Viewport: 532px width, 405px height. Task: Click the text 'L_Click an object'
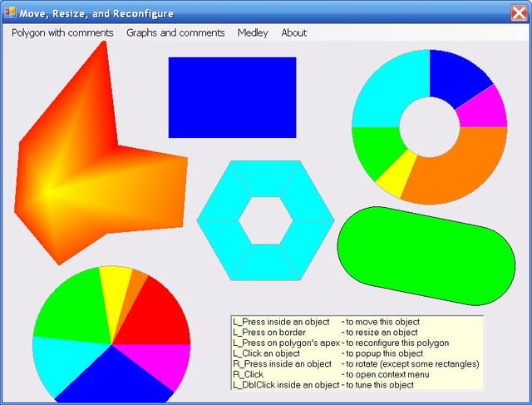(267, 353)
